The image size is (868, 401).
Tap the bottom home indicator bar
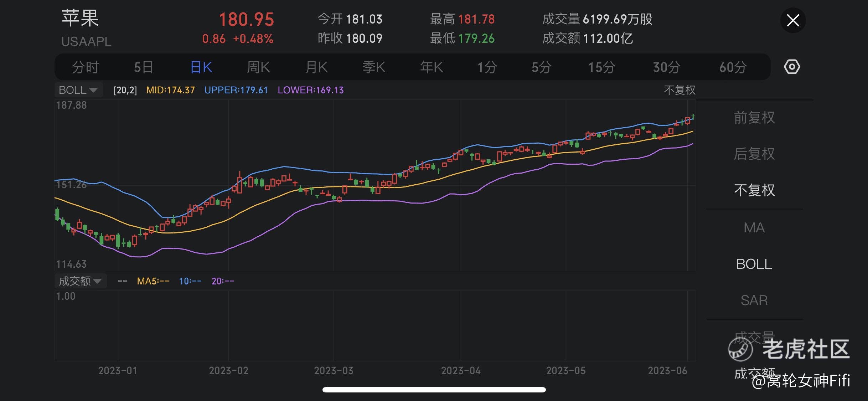tap(434, 390)
